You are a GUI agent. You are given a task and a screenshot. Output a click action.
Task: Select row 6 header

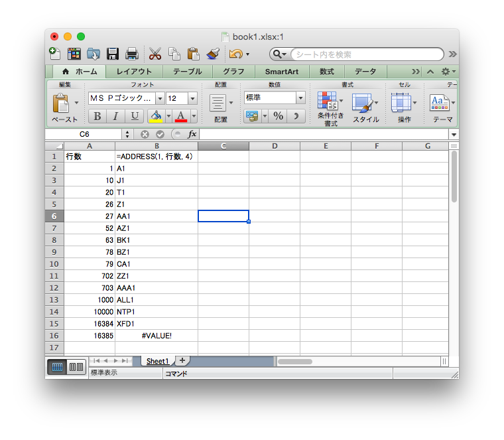click(54, 216)
